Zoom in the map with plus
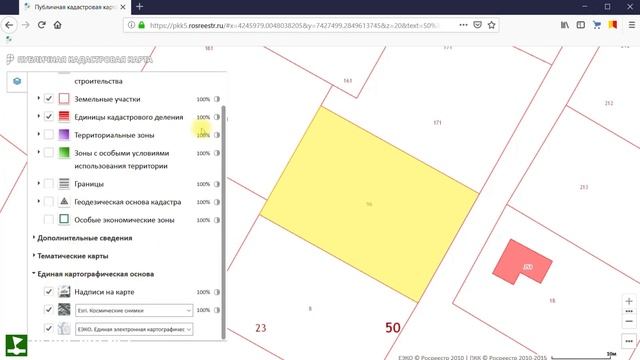640x360 pixels. pos(629,301)
